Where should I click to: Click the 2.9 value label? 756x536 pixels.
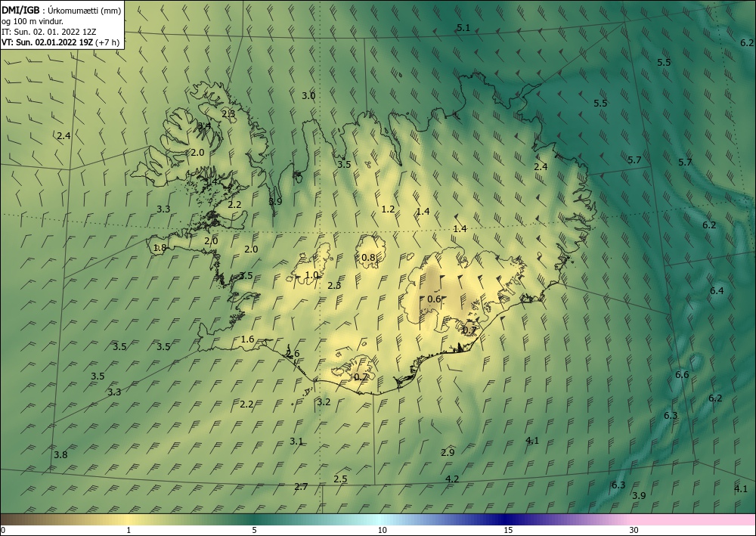click(x=448, y=453)
